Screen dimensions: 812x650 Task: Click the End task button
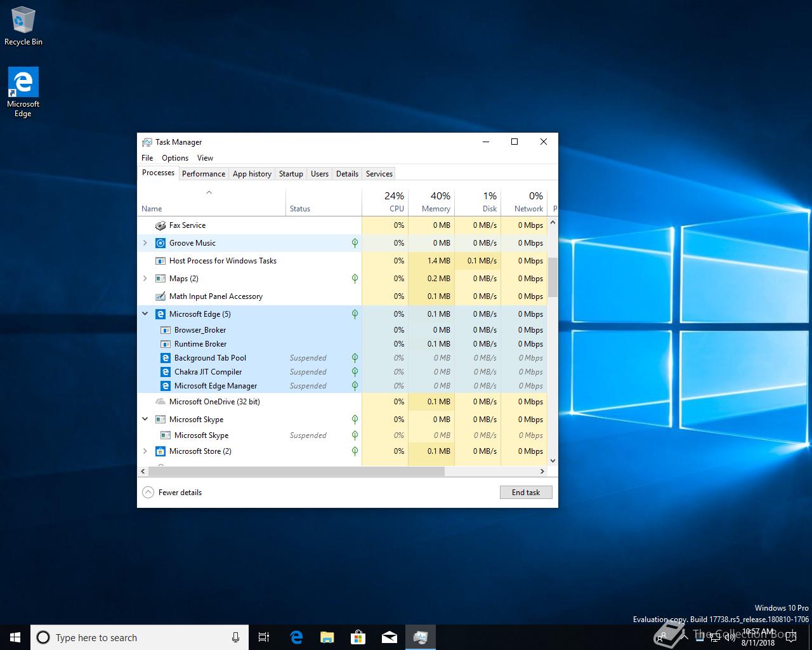[525, 493]
